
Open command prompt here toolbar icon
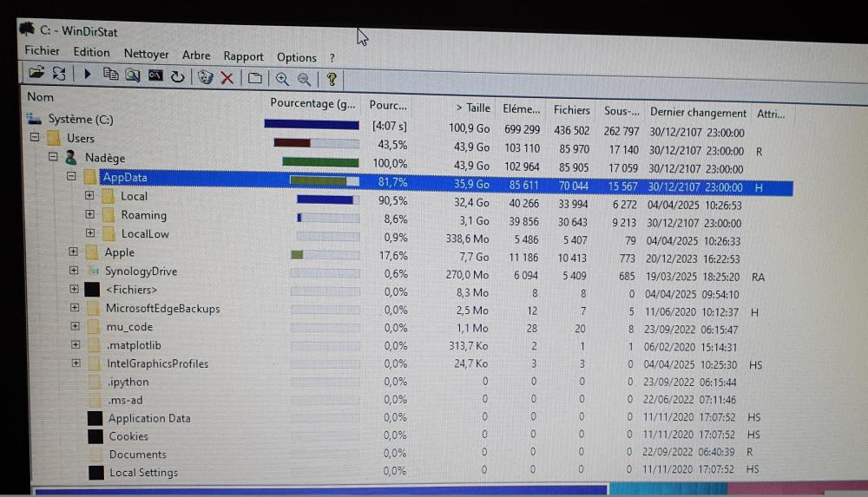pos(155,75)
